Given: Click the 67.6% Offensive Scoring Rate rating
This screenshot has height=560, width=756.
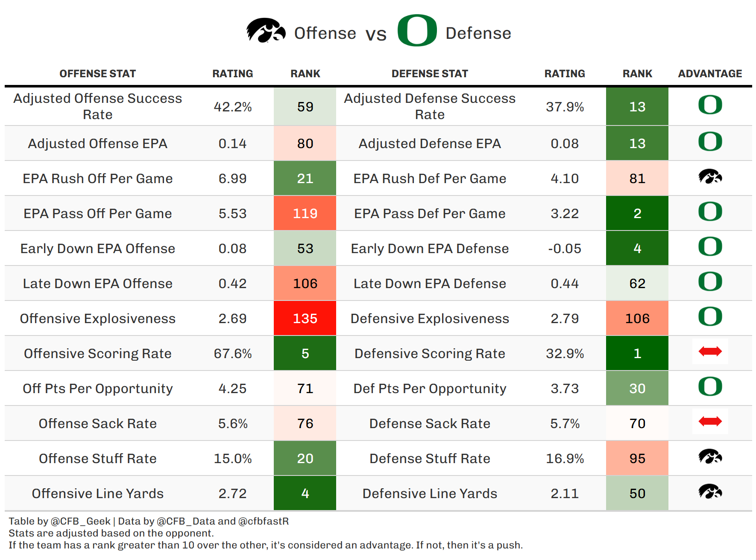Looking at the screenshot, I should (233, 353).
